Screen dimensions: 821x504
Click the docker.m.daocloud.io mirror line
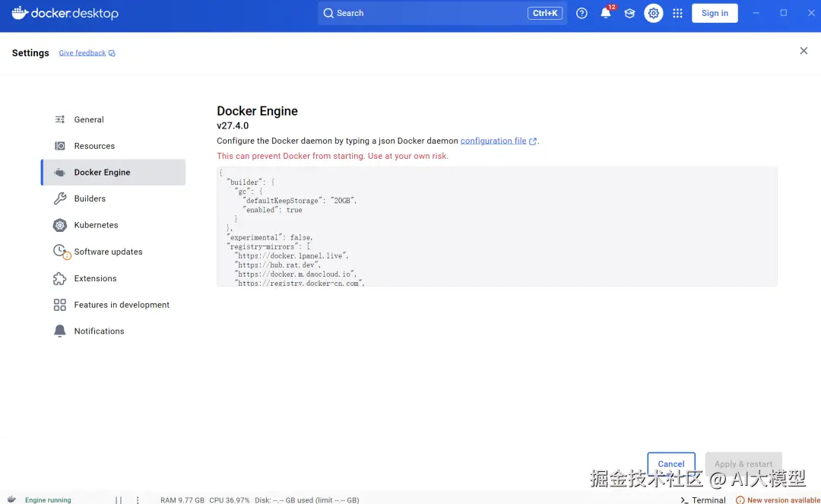296,274
